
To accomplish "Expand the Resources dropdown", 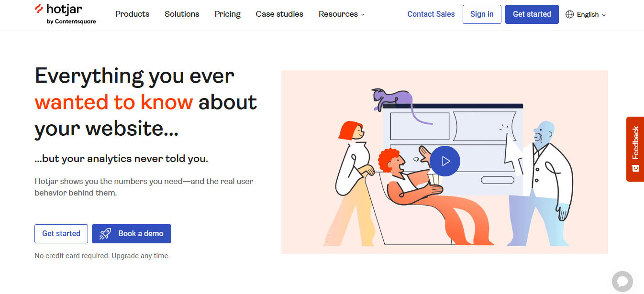I will coord(342,14).
